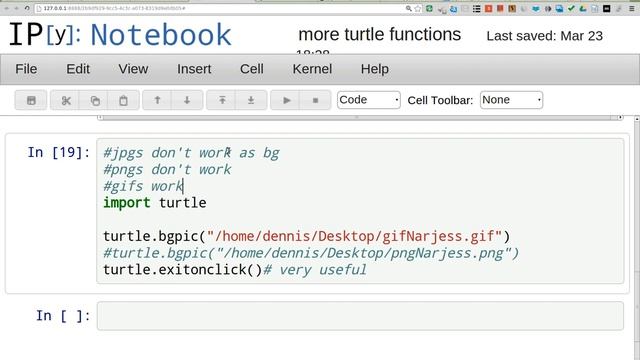Click the bulleted list extension icon
640x360 pixels.
click(x=476, y=9)
